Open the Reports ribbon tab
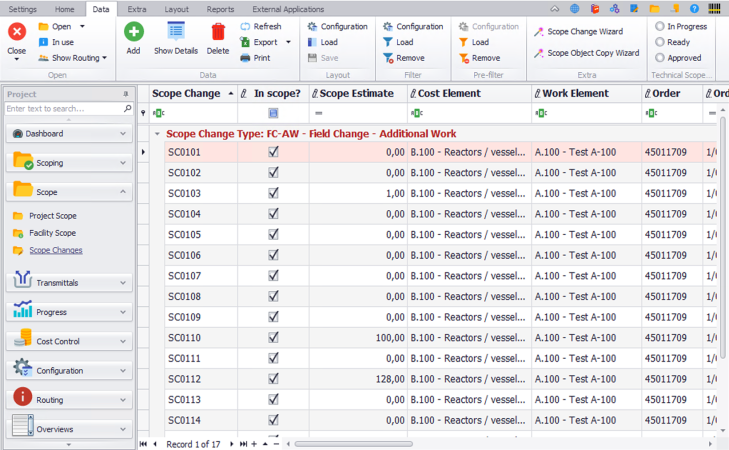 (x=220, y=8)
